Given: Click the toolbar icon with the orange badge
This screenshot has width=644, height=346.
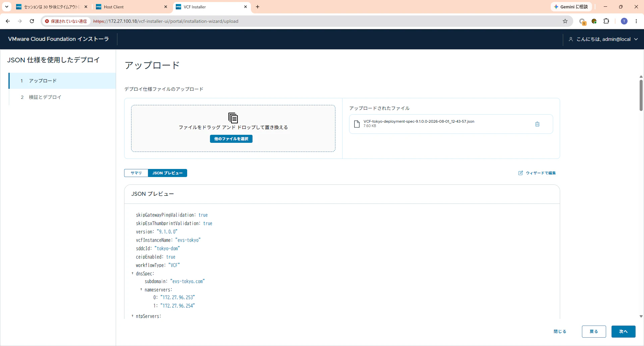Looking at the screenshot, I should click(582, 21).
